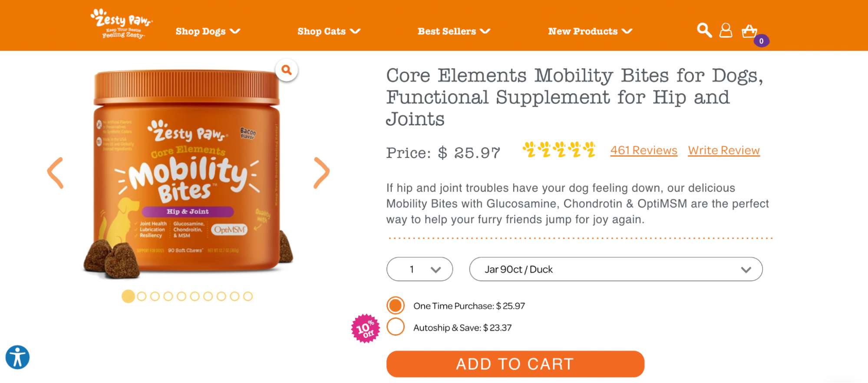This screenshot has width=868, height=383.
Task: Expand the Shop Dogs menu
Action: click(x=208, y=31)
